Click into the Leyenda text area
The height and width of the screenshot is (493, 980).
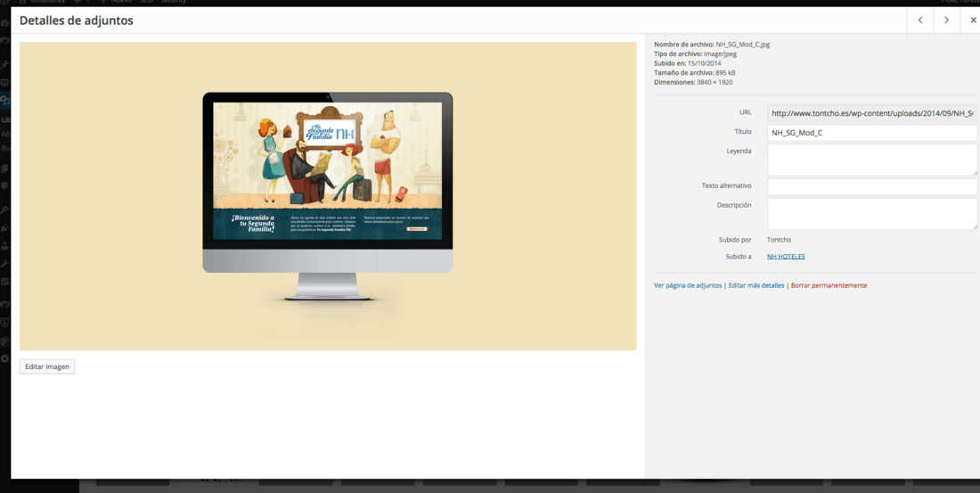pyautogui.click(x=872, y=160)
